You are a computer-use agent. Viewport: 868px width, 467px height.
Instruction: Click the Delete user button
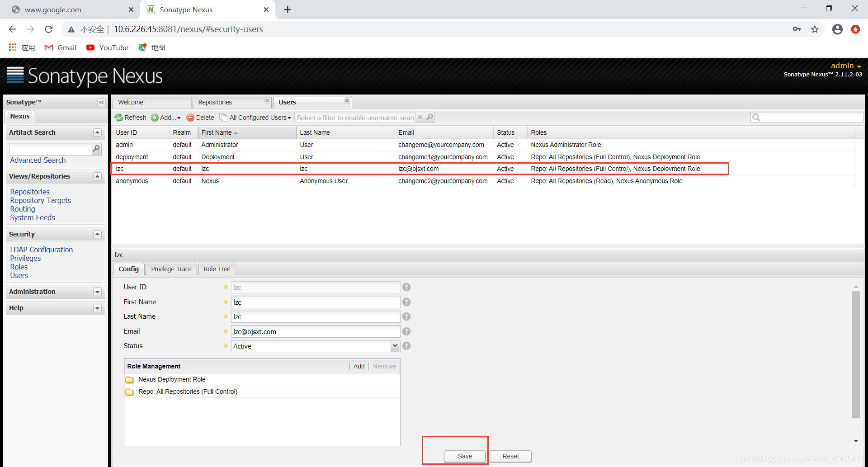[x=200, y=118]
